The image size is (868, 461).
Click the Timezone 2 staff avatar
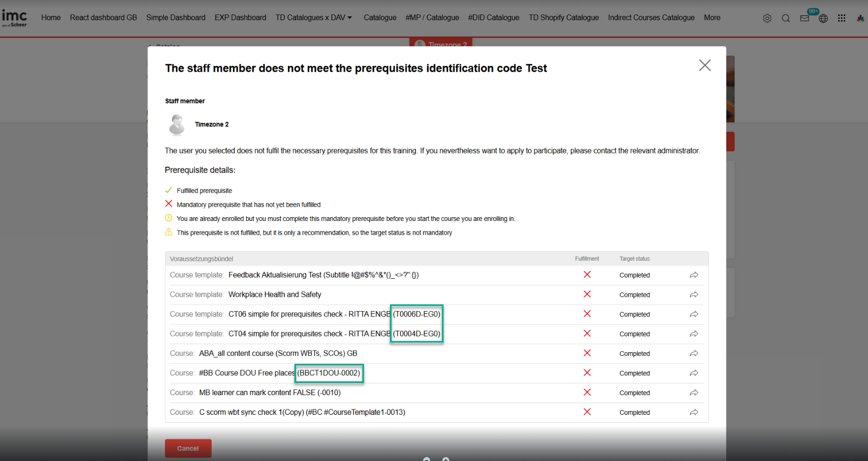pyautogui.click(x=177, y=125)
